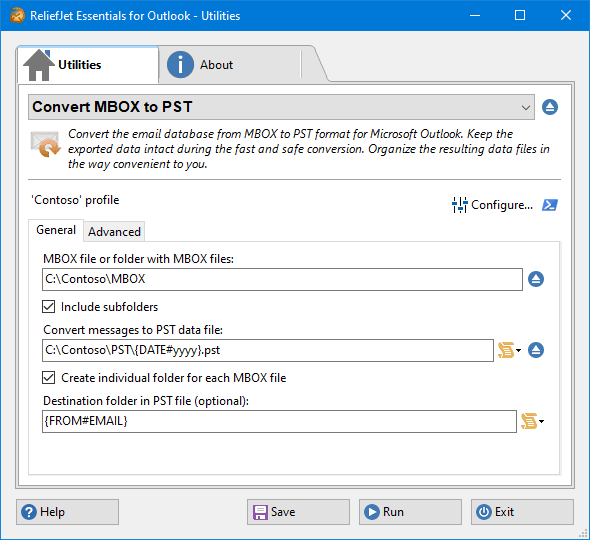Minimize the ReliefJet window
The image size is (590, 540).
click(475, 15)
